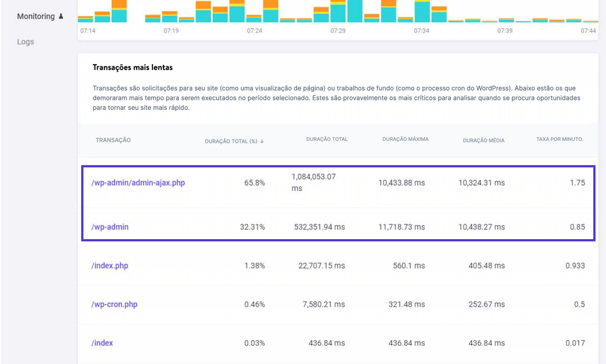Screen dimensions: 606x364
Task: Open the /index transaction link
Action: click(102, 342)
